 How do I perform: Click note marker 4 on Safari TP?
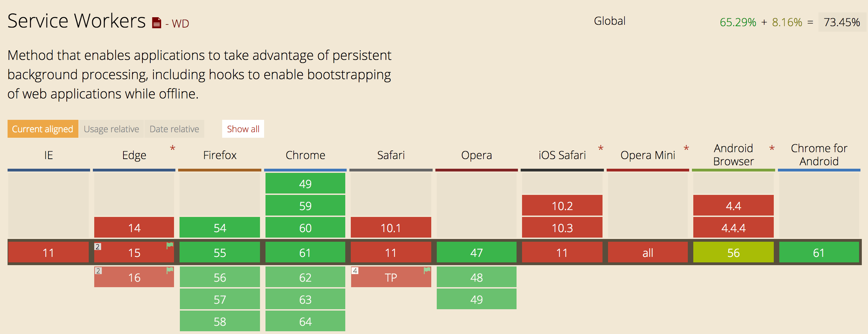tap(355, 271)
